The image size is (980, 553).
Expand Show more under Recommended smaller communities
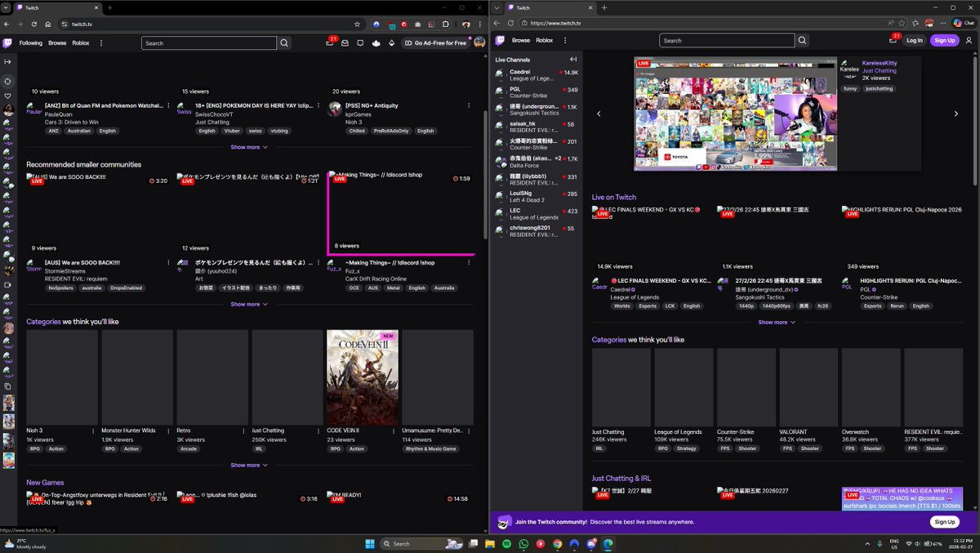249,304
